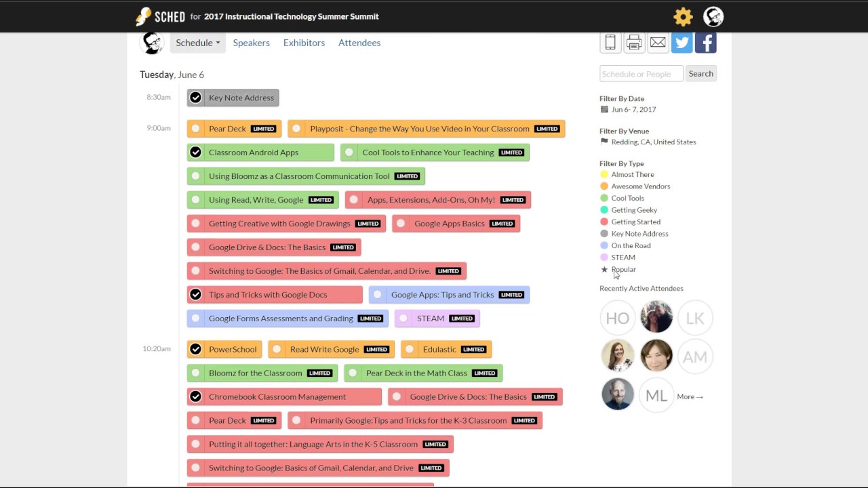Add the Edulastic session to schedule
The height and width of the screenshot is (488, 868).
coord(410,349)
